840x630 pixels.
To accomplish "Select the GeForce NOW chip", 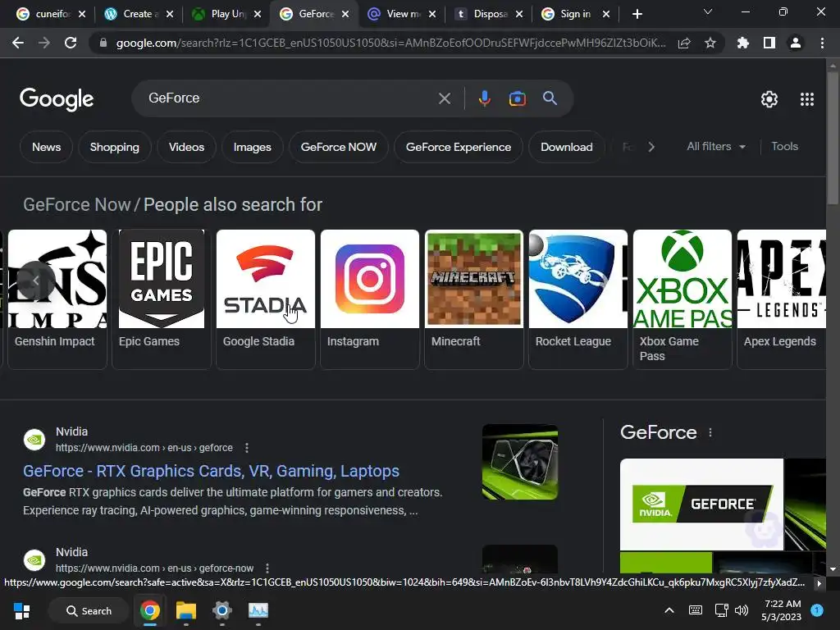I will 339,147.
